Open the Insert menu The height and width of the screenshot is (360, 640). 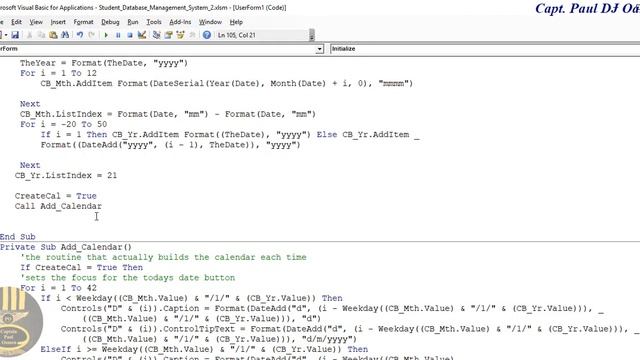pos(58,22)
